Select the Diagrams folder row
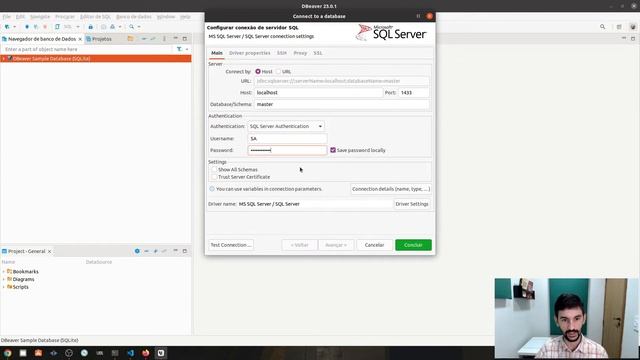 tap(96, 279)
